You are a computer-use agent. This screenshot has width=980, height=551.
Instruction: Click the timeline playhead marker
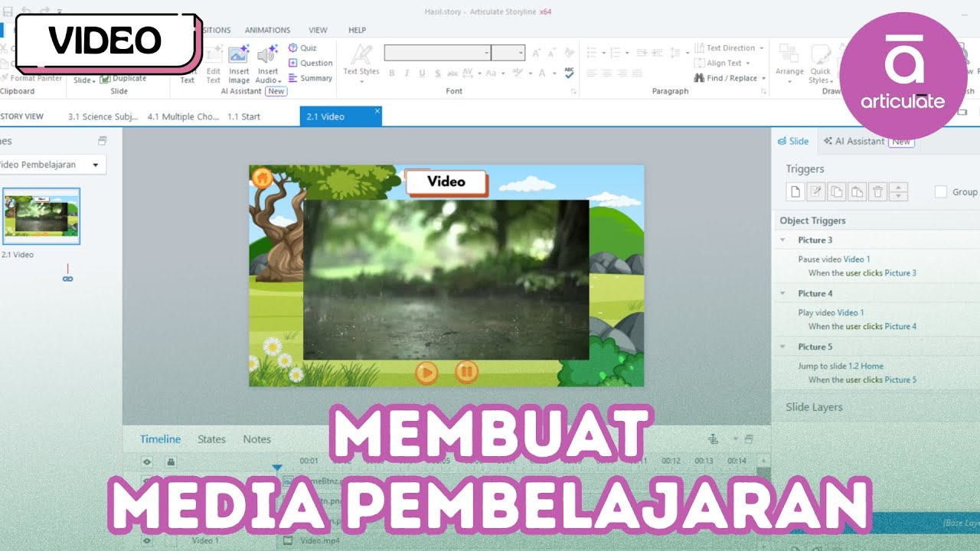(277, 467)
